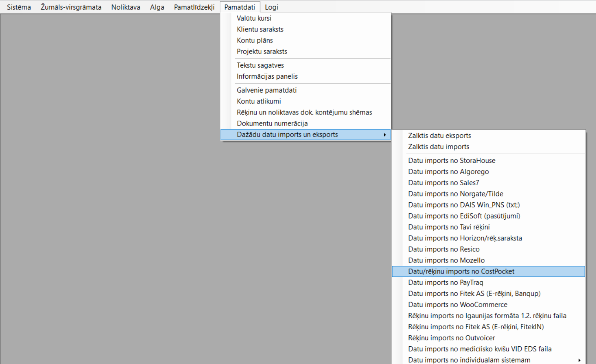Select Datu imports no WooCommerce
This screenshot has height=364, width=596.
489,305
